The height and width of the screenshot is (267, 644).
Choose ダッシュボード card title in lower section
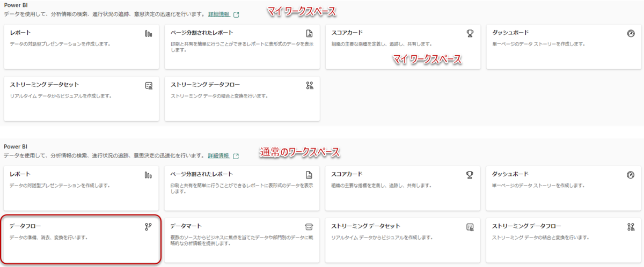510,174
